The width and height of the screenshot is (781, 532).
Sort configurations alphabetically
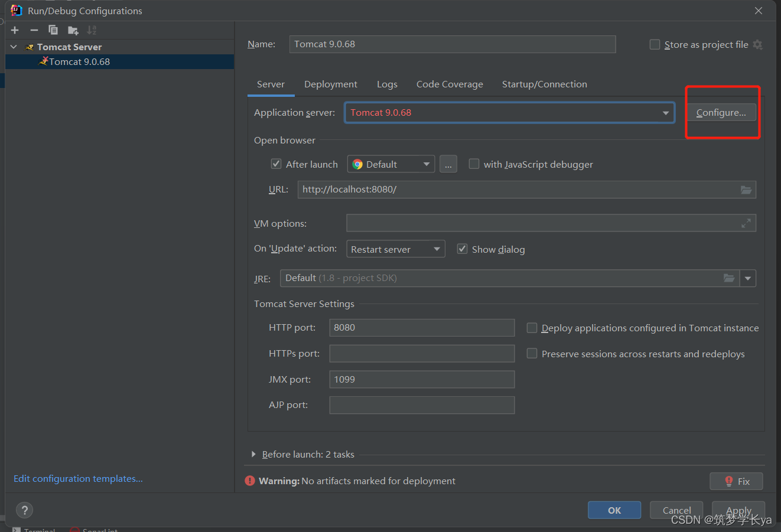point(92,30)
